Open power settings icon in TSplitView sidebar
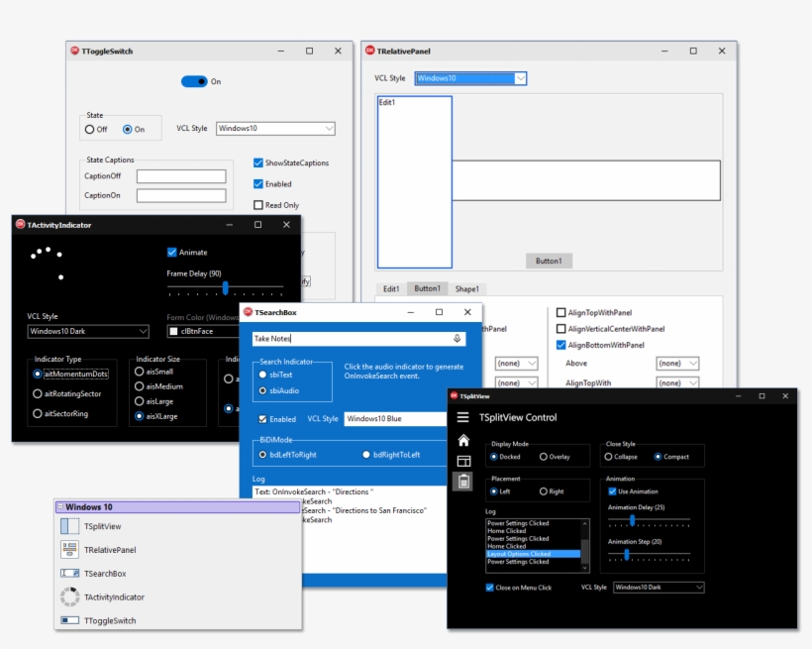This screenshot has height=649, width=812. click(x=463, y=480)
